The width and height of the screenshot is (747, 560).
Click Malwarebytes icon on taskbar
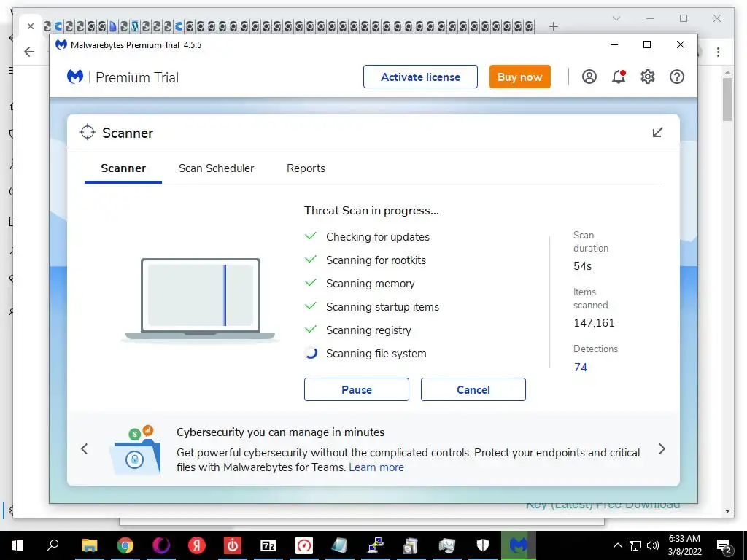click(x=519, y=545)
